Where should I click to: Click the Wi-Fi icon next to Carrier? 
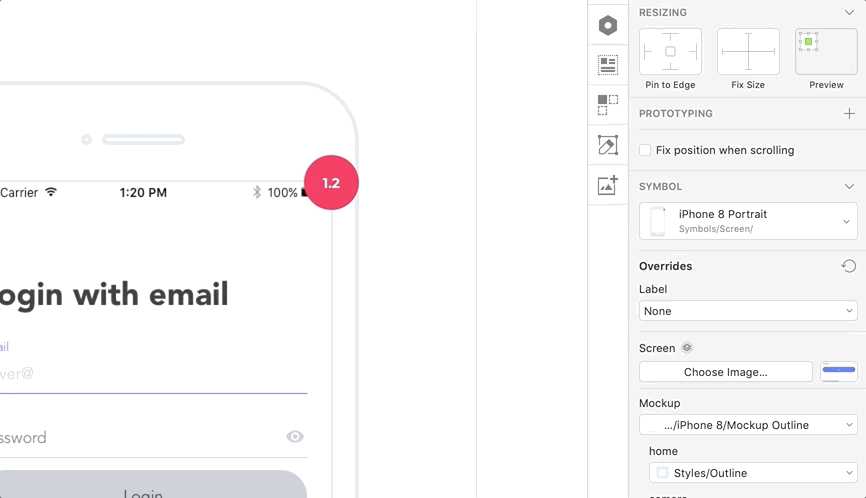click(51, 192)
